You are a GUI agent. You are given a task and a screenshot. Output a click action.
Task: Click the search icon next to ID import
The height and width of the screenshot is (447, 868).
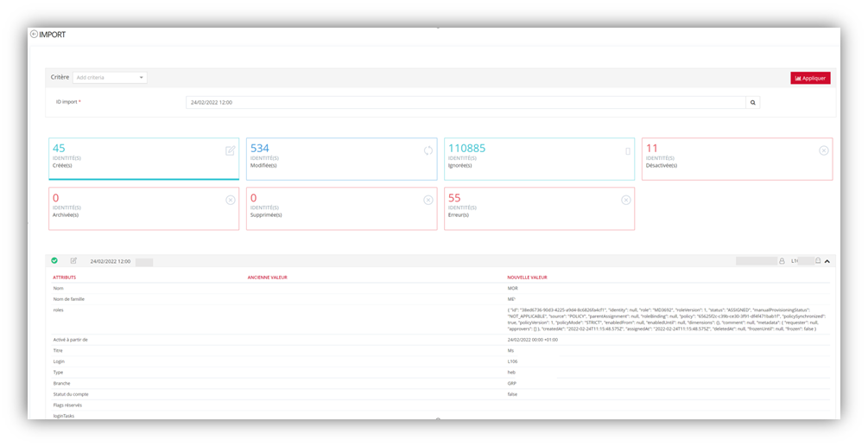click(753, 102)
